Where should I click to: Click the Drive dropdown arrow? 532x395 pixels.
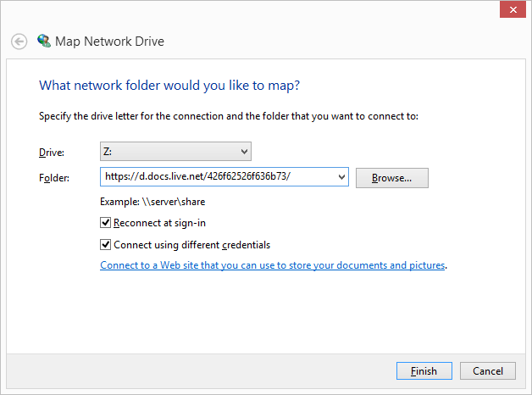[x=244, y=152]
